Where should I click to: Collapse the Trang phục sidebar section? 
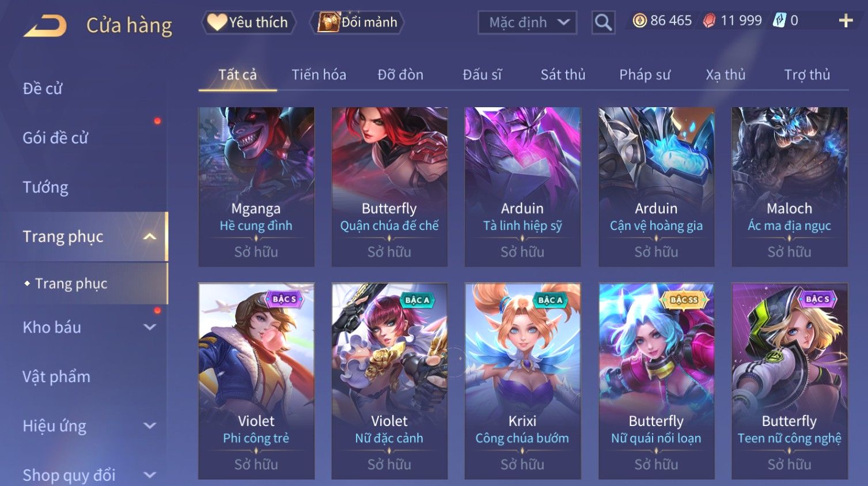point(150,236)
